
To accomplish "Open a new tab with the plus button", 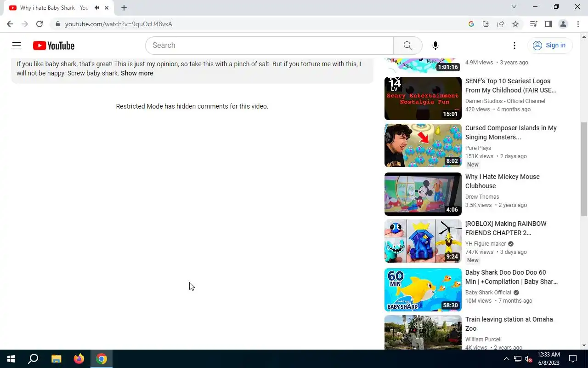I will tap(124, 8).
